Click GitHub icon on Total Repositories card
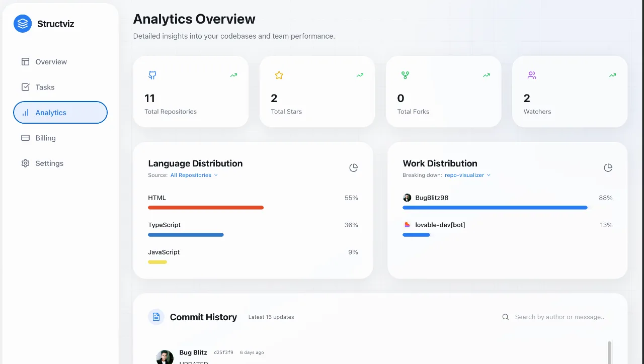 pos(152,75)
